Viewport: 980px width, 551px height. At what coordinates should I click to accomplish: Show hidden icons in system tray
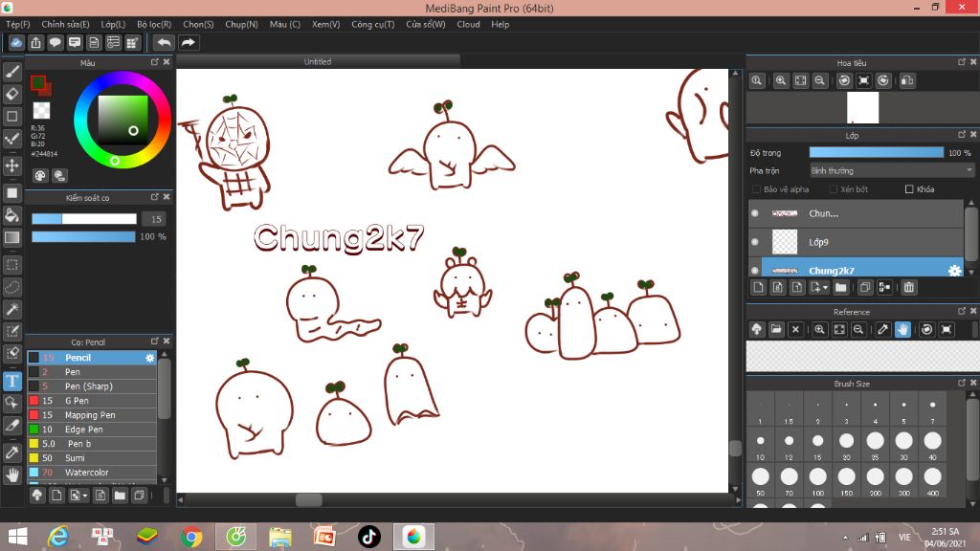click(x=846, y=538)
